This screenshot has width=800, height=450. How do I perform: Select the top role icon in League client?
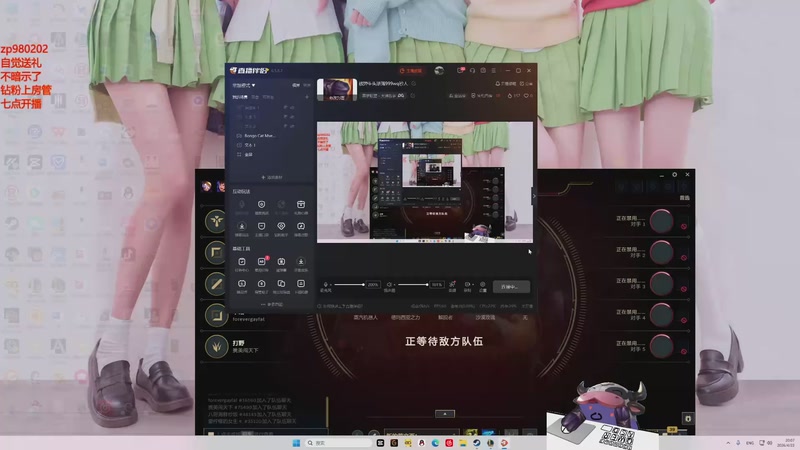216,221
